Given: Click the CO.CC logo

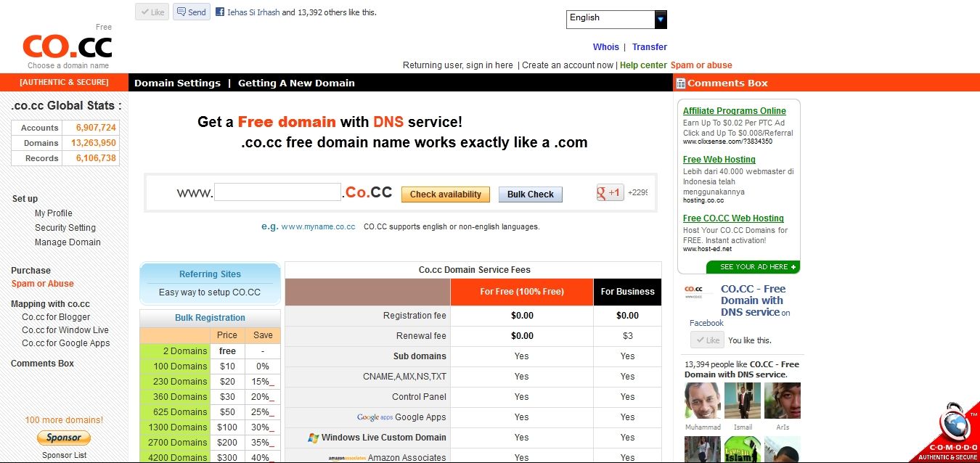Looking at the screenshot, I should click(68, 46).
